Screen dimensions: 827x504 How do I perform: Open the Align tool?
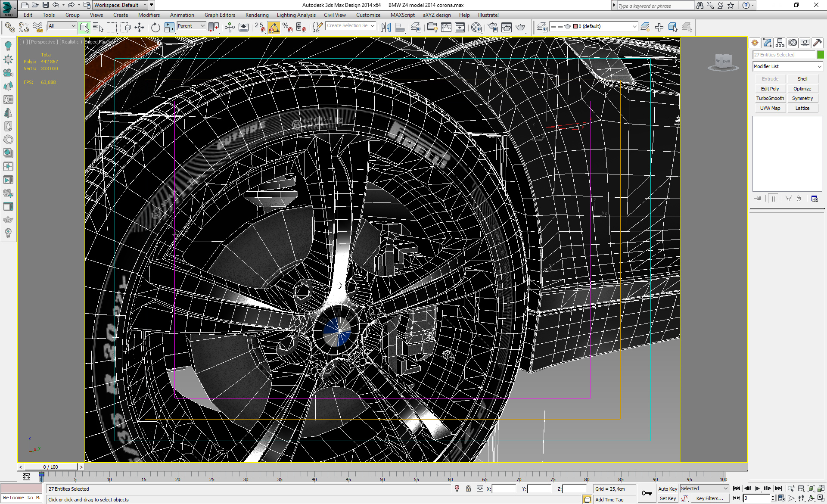click(400, 28)
